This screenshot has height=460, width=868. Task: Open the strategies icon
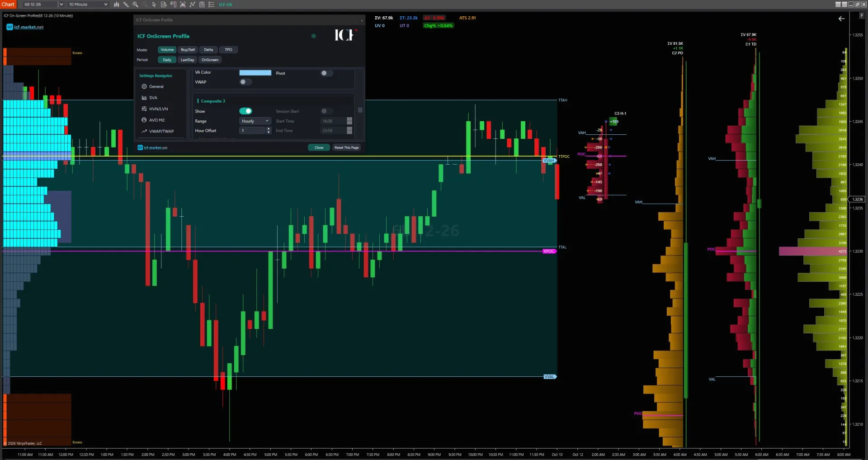[202, 5]
